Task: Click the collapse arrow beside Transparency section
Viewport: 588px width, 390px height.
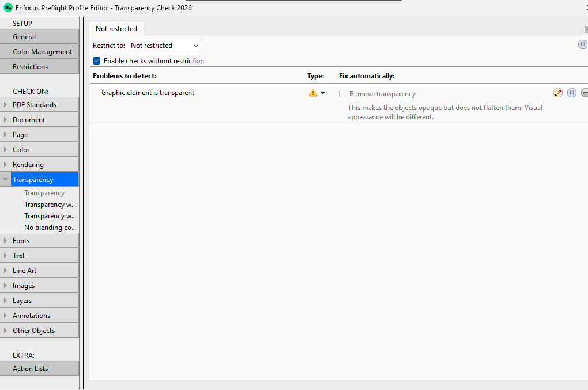Action: click(x=5, y=179)
